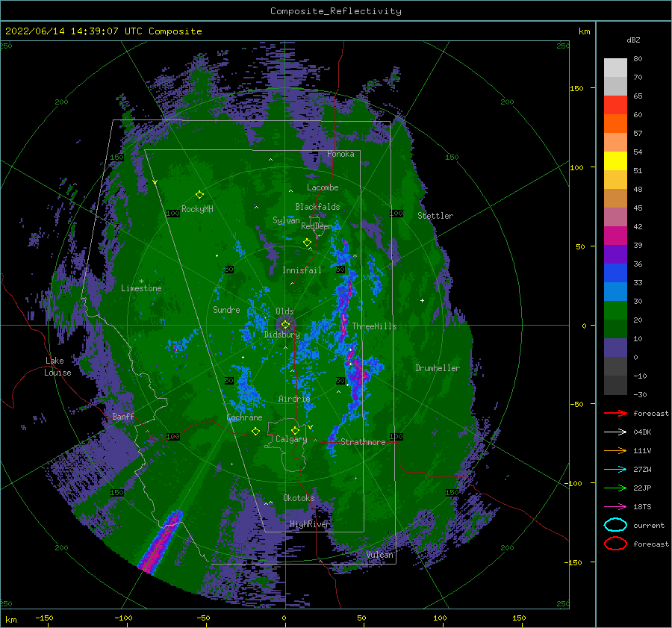The image size is (672, 628).
Task: Click the Composite_Reflectivity title
Action: point(336,11)
